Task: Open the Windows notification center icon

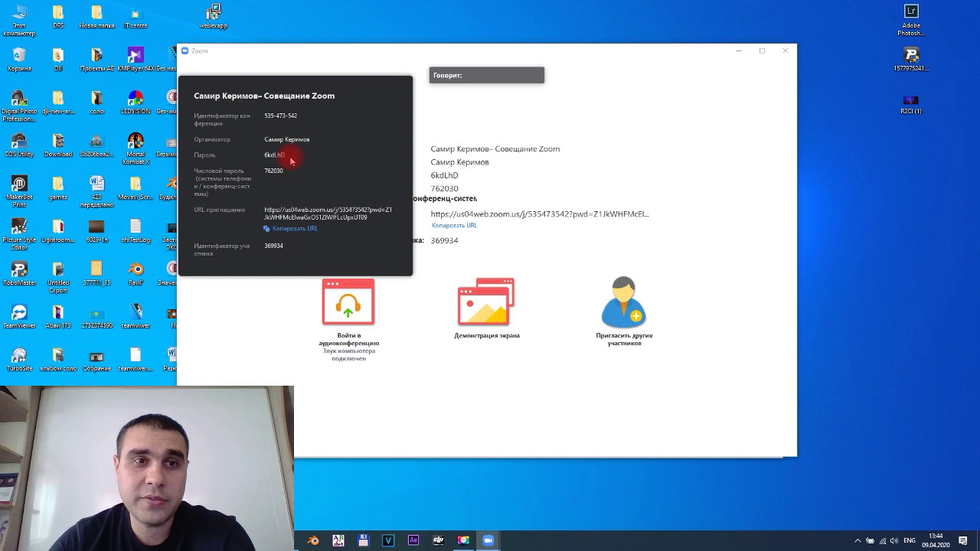Action: pyautogui.click(x=963, y=541)
